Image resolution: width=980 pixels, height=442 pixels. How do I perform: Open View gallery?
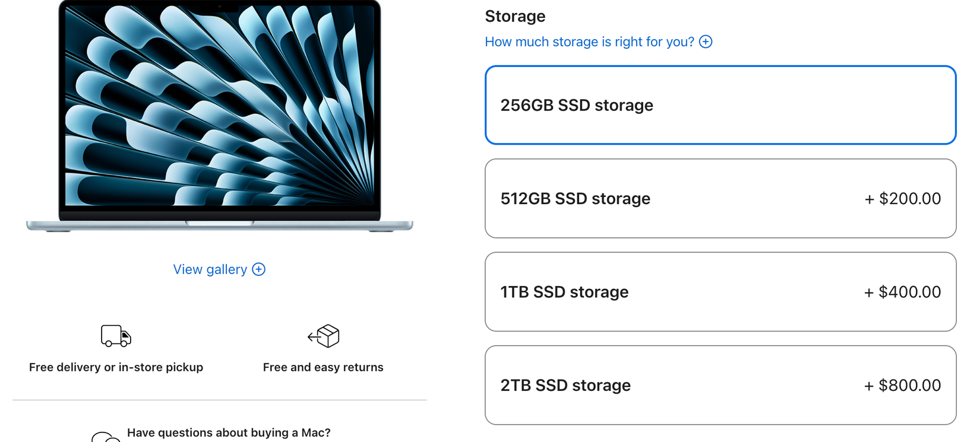(210, 269)
